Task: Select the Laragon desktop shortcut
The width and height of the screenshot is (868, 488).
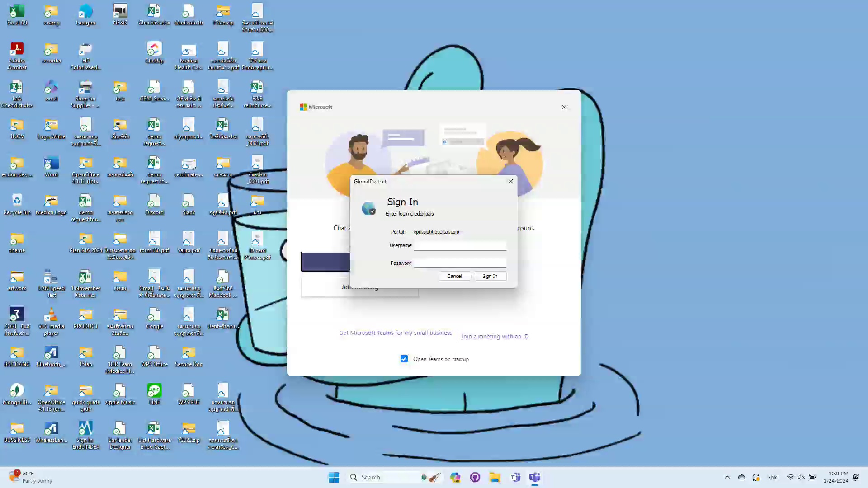Action: point(85,15)
